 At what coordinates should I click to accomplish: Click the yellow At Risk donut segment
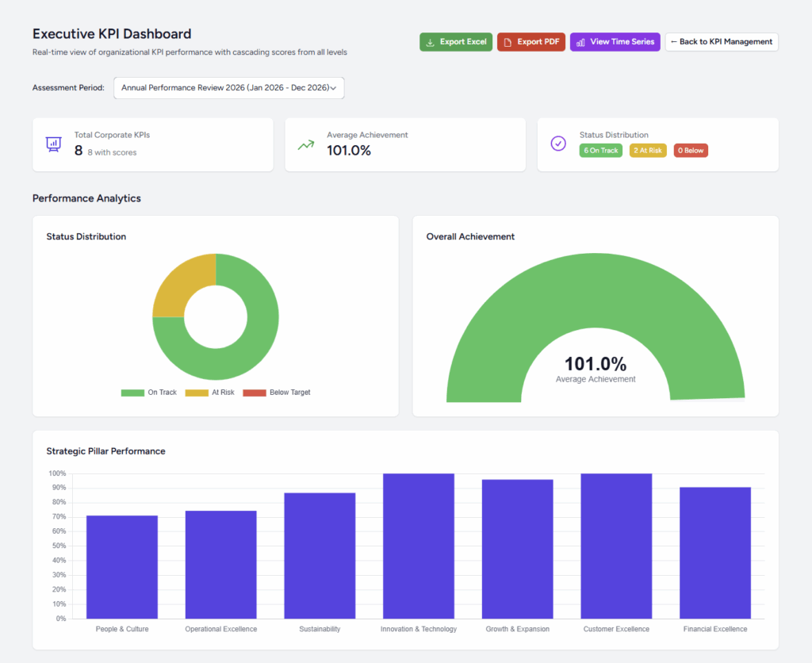pos(180,282)
